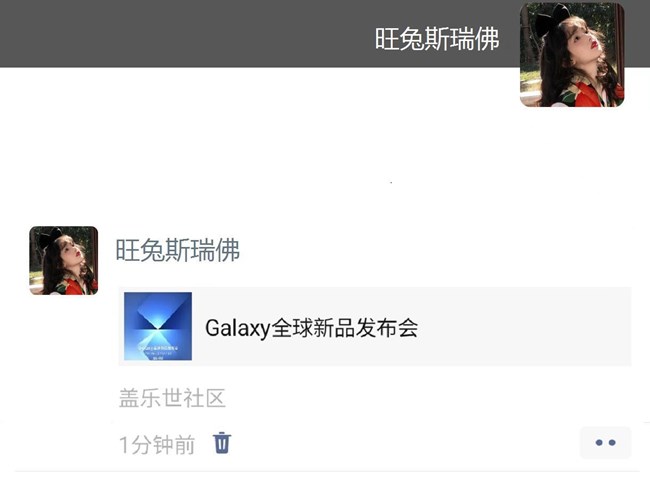Tap the 盖乐世社区 source label
The height and width of the screenshot is (478, 650).
pyautogui.click(x=172, y=398)
